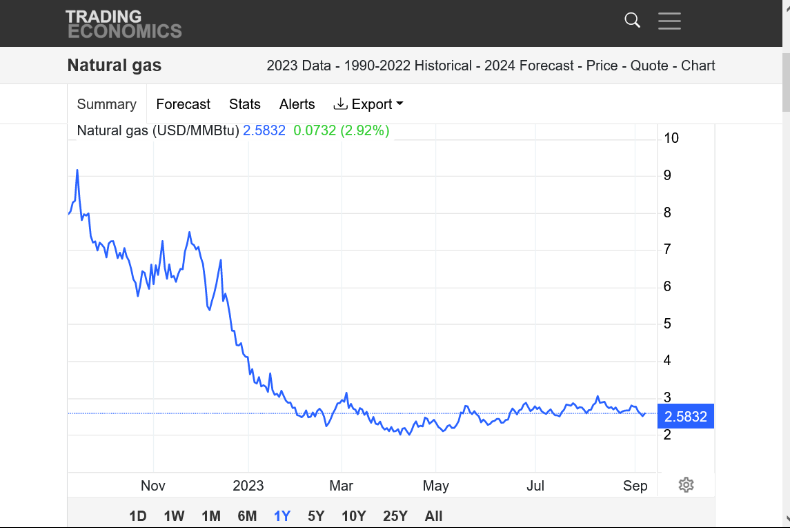
Task: Click the Trading Economics logo
Action: click(x=124, y=23)
